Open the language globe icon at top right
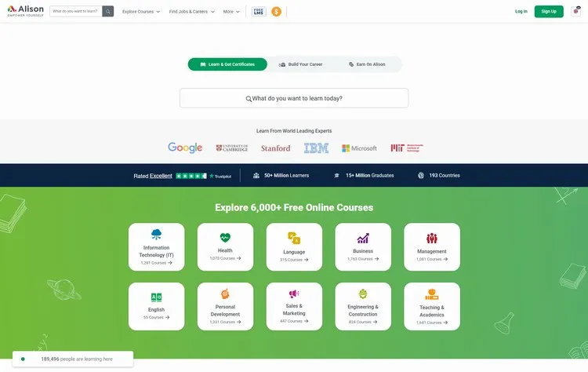Screen dimensions: 588x372 coord(575,11)
